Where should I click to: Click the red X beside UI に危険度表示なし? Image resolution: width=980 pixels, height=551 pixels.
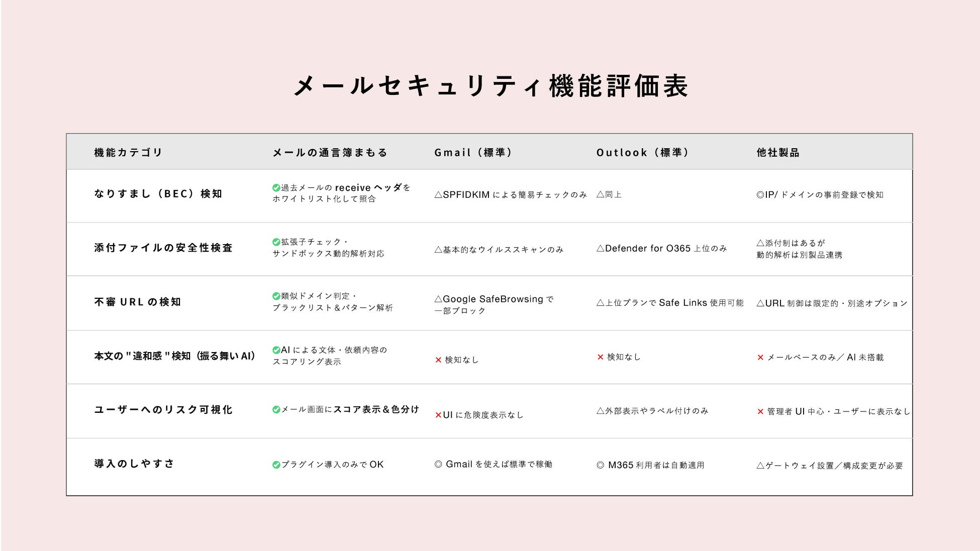[x=438, y=415]
